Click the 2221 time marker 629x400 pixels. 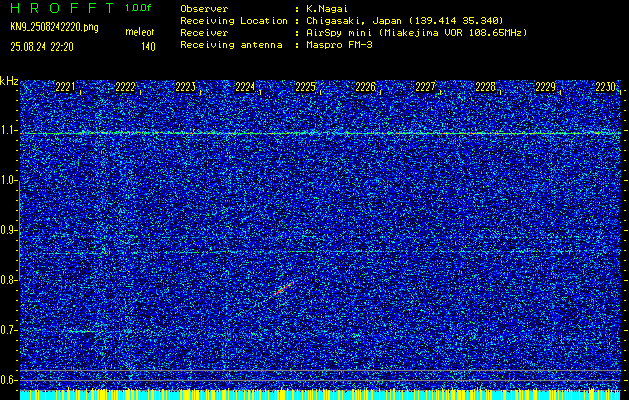pos(65,87)
